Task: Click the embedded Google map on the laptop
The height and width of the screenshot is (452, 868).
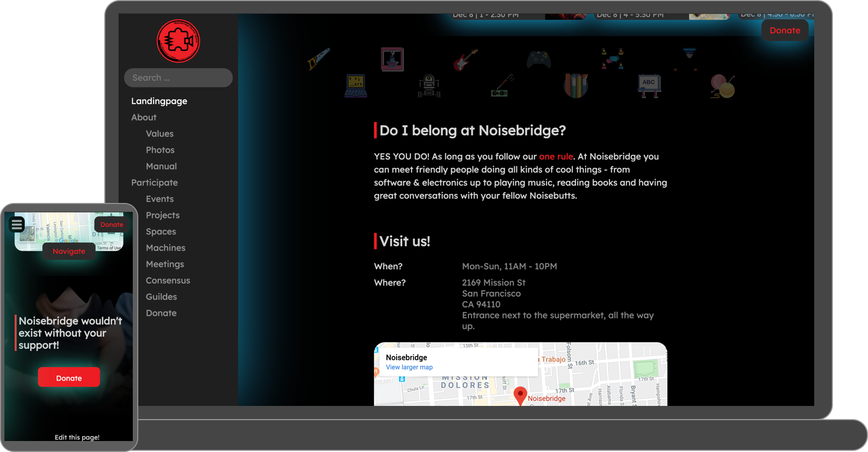Action: tap(520, 374)
